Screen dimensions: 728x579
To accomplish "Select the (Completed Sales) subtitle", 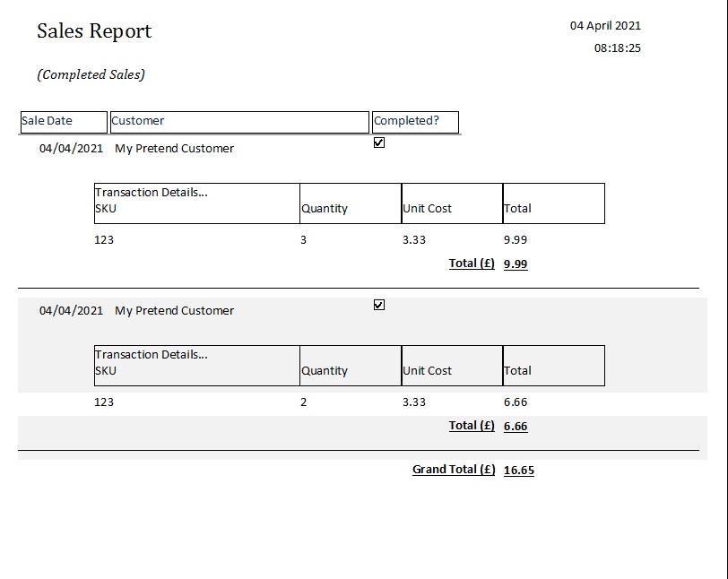I will (91, 74).
